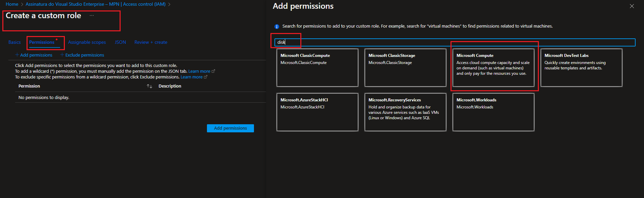
Task: Click the Add permissions panel title
Action: point(303,6)
